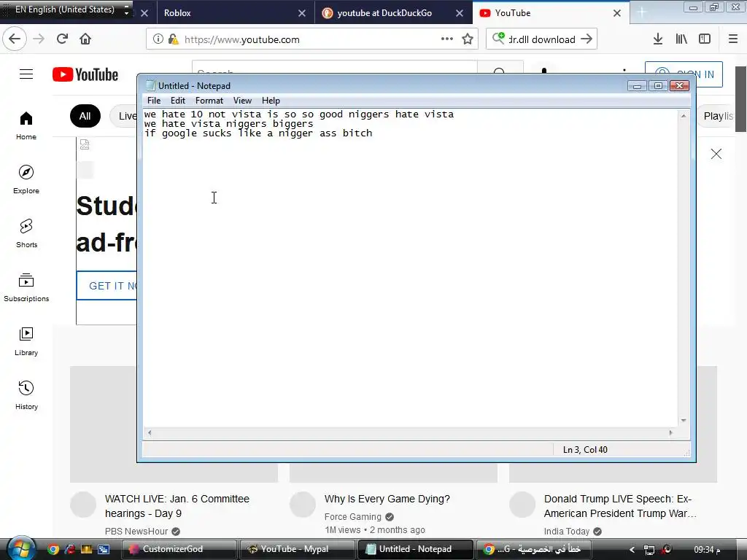Click the Windows Start orb

pos(20,548)
